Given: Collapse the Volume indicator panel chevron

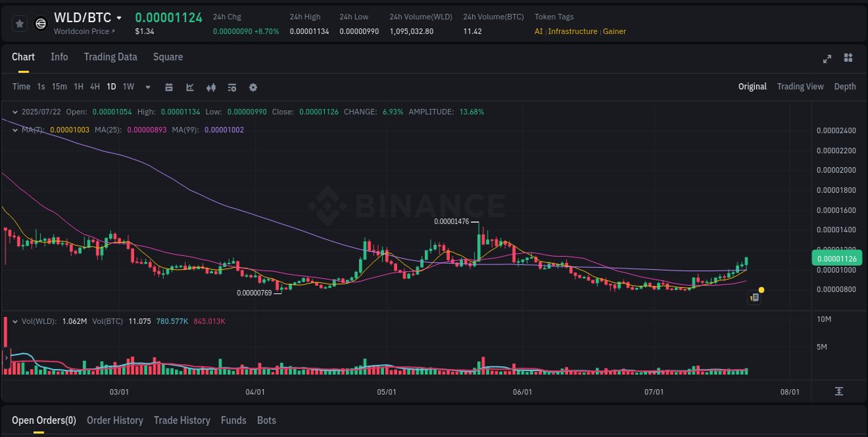Looking at the screenshot, I should [15, 321].
